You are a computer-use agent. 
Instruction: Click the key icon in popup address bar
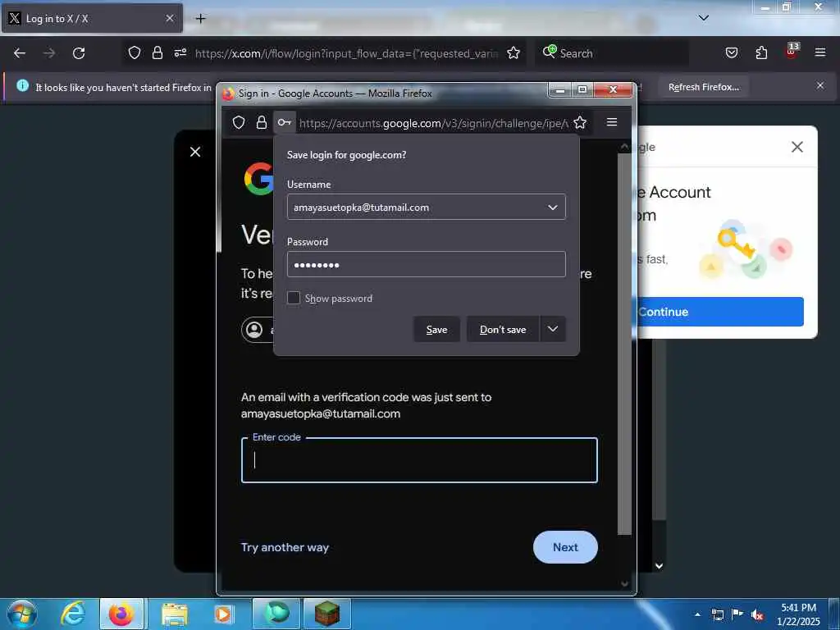coord(285,123)
